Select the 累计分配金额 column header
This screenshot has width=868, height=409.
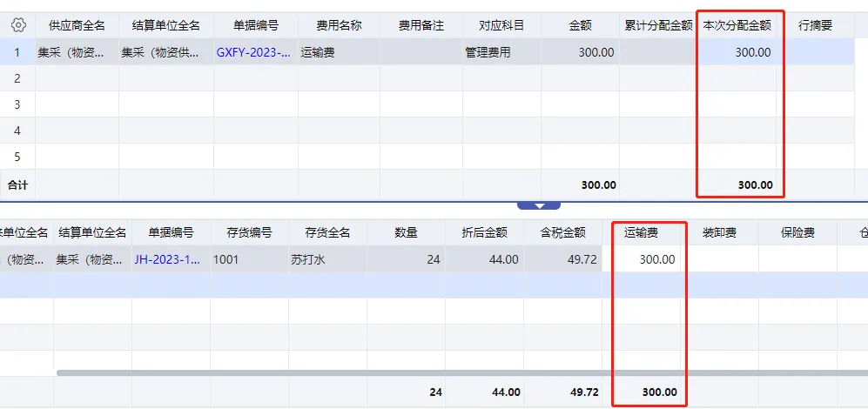point(659,25)
